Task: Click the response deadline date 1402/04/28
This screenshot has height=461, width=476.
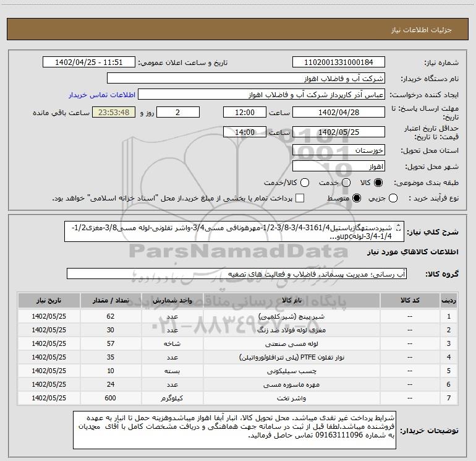Action: pyautogui.click(x=339, y=113)
